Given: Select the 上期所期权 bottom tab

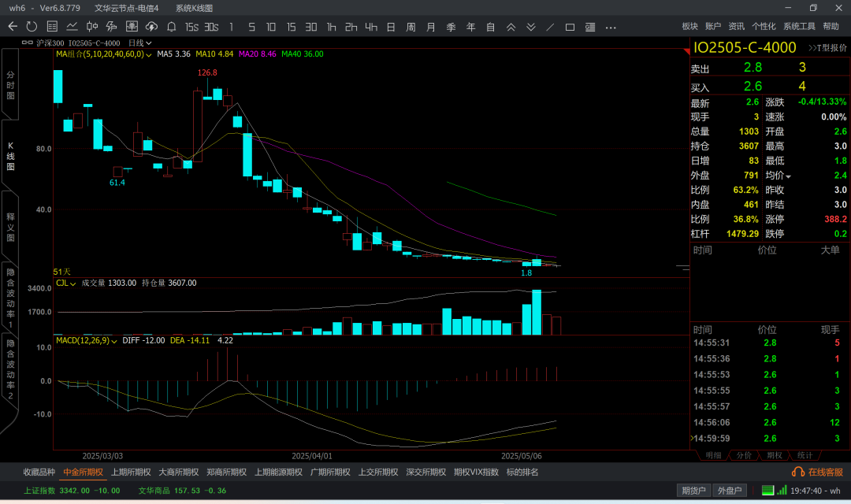Looking at the screenshot, I should click(131, 472).
